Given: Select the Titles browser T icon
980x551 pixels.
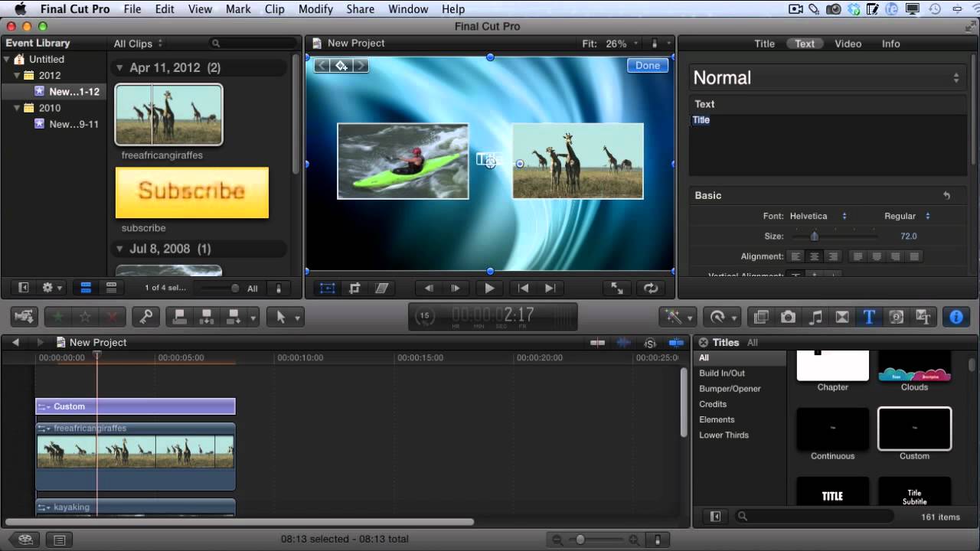Looking at the screenshot, I should [x=869, y=317].
